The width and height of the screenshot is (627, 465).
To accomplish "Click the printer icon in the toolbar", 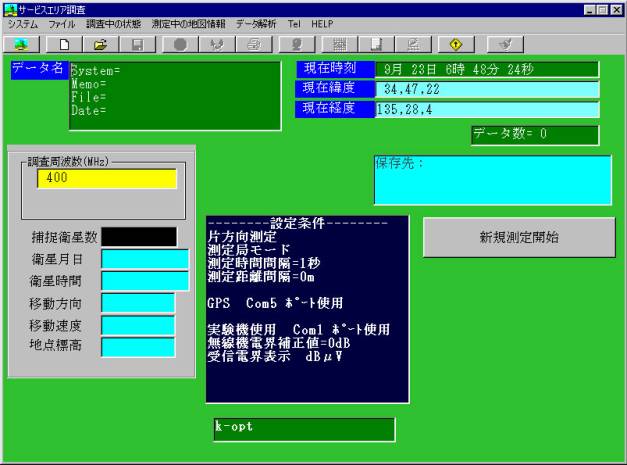I will pos(255,44).
